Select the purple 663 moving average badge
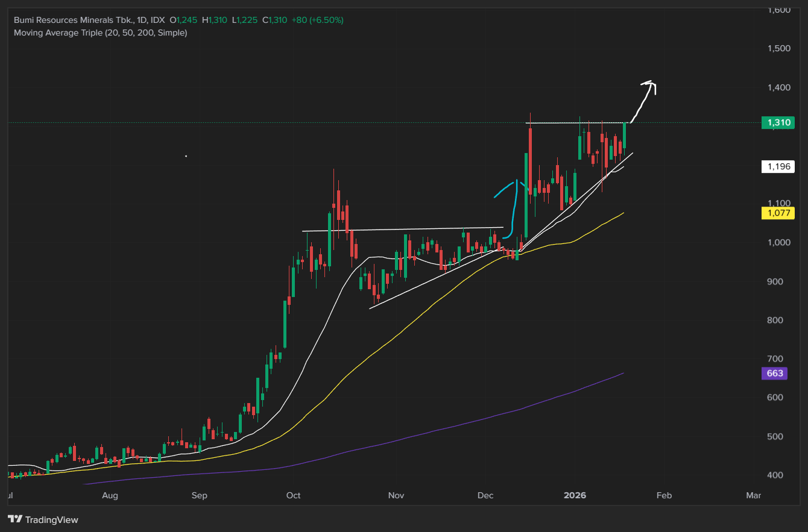Screen dimensions: 808x532 (x=775, y=374)
